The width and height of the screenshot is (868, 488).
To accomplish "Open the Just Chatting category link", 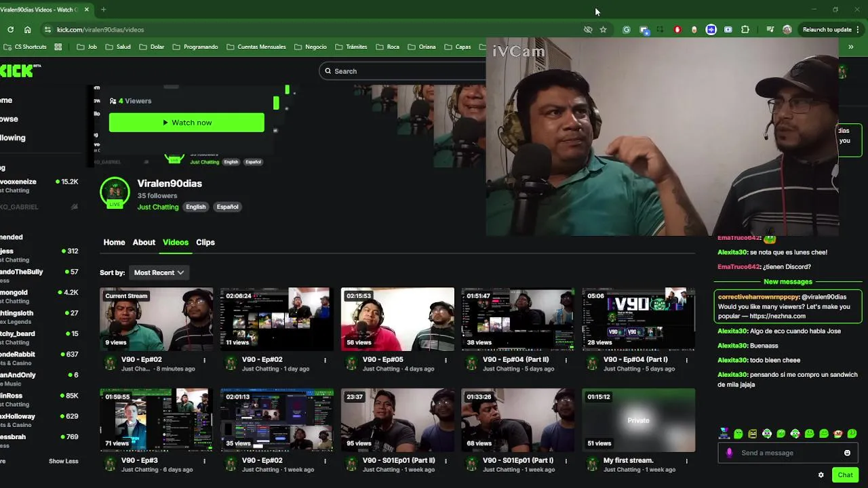I will point(158,207).
